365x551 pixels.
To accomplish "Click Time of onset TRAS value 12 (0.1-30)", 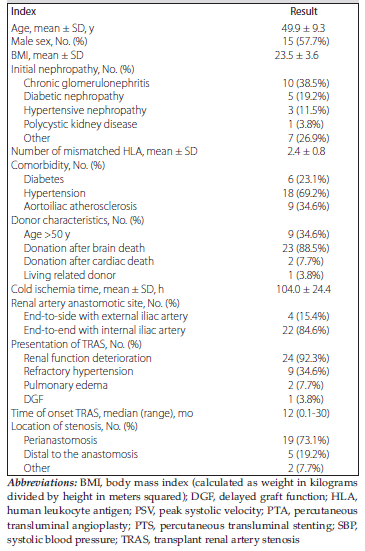I will [306, 413].
